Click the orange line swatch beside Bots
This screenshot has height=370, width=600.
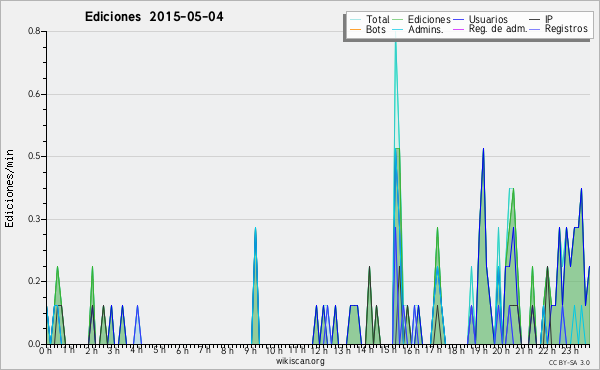355,29
